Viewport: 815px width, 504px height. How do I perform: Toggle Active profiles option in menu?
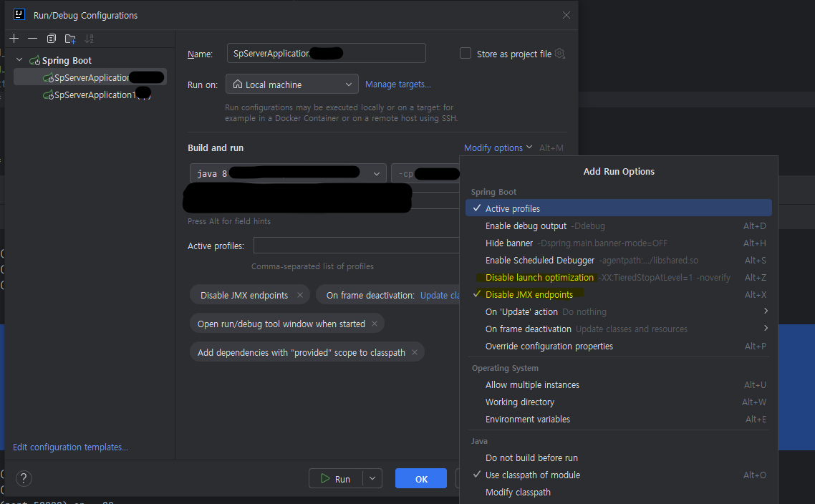[619, 208]
